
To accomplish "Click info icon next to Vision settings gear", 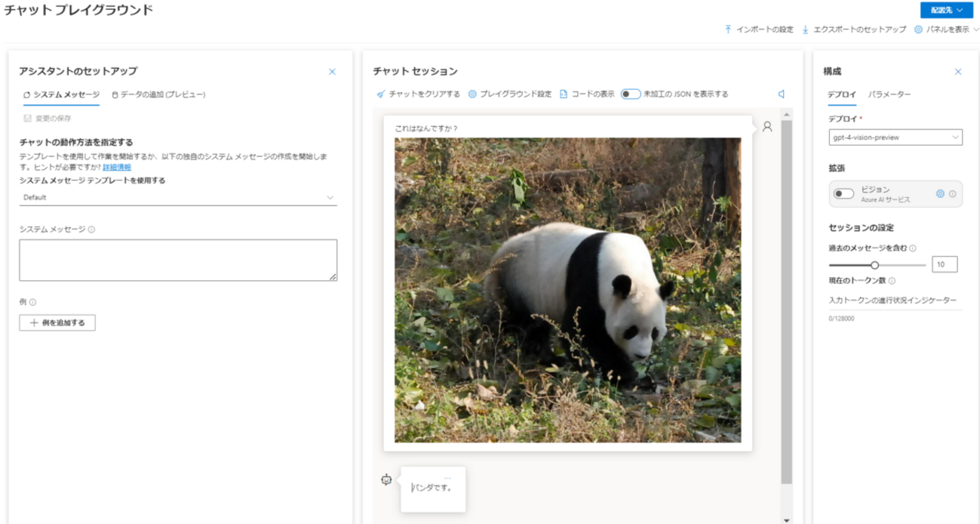I will [x=952, y=194].
